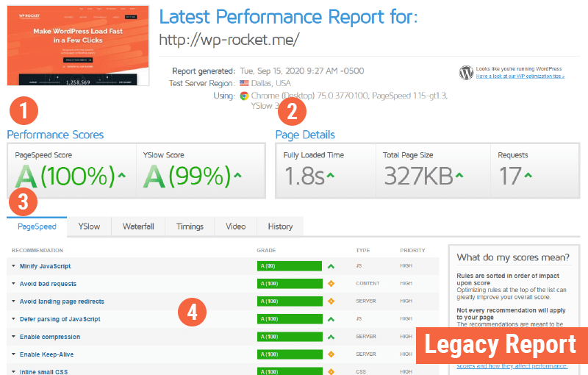Expand the Enable compression triangle
This screenshot has height=375, width=588.
(13, 336)
